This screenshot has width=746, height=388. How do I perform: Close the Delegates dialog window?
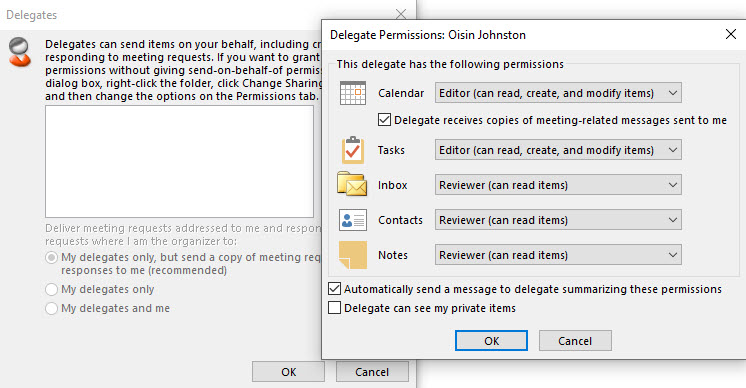pos(401,14)
